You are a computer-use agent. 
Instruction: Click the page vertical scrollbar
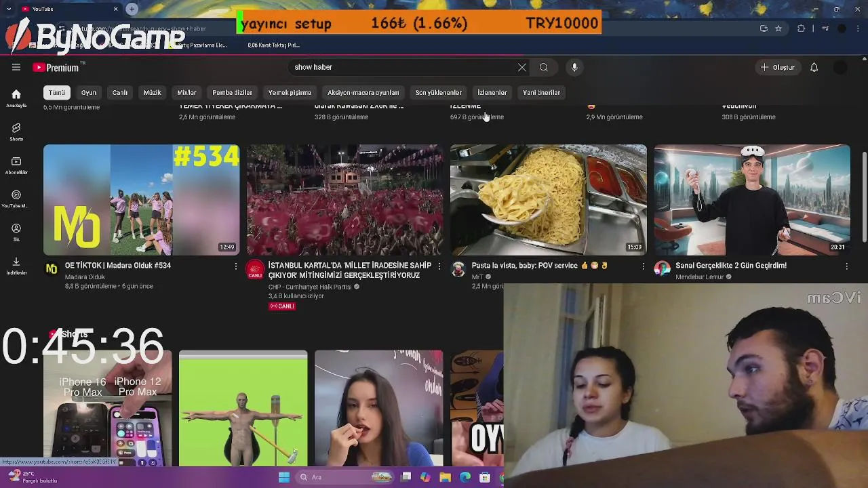864,197
